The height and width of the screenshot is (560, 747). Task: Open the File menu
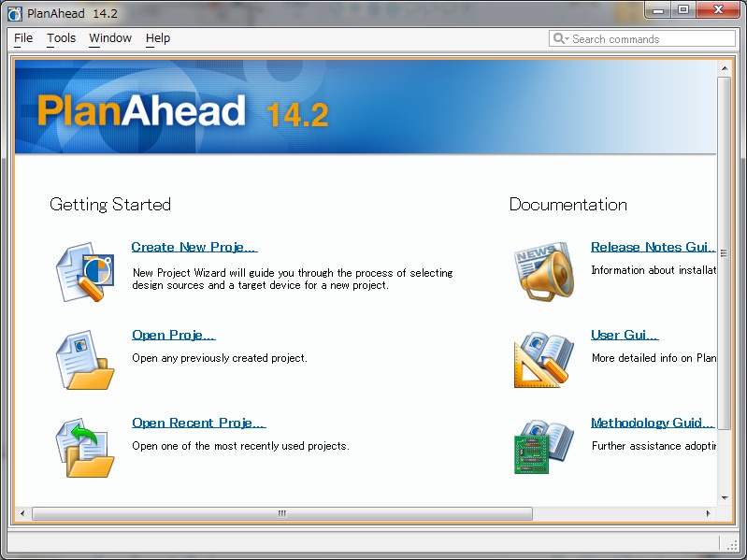[23, 38]
